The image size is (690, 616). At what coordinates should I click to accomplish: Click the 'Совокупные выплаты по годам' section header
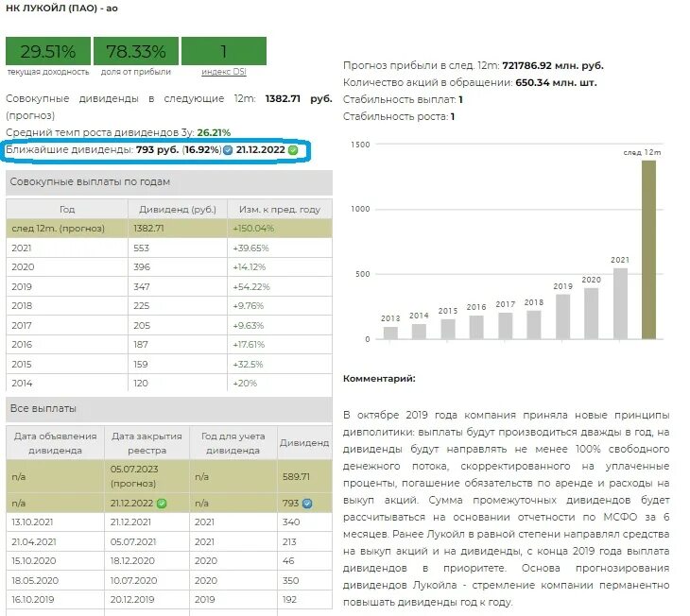[169, 182]
